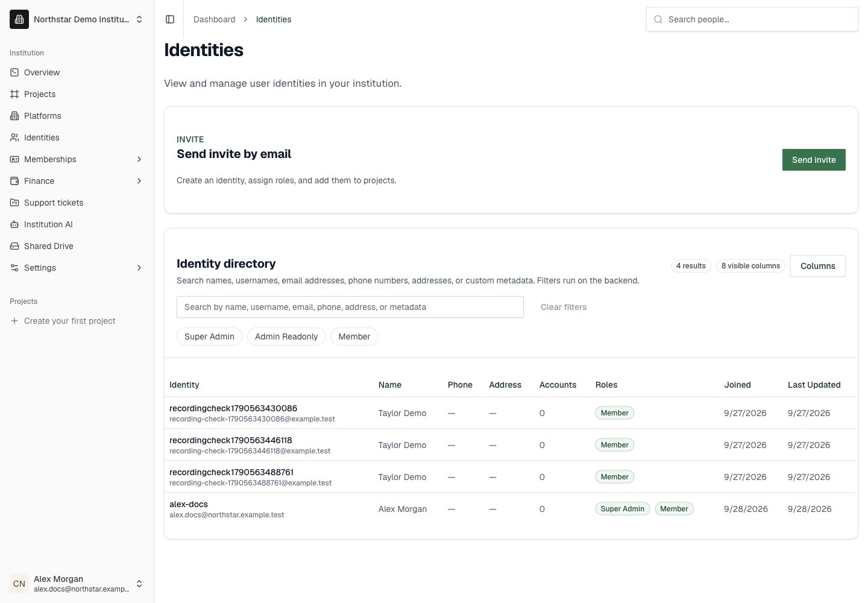The image size is (868, 603).
Task: Click the Joined column header
Action: click(737, 385)
